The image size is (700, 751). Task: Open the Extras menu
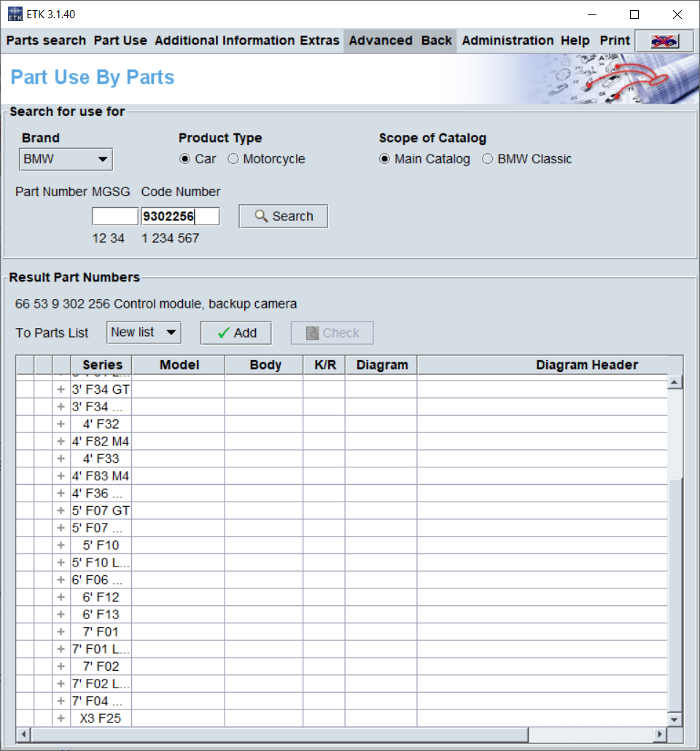tap(319, 41)
